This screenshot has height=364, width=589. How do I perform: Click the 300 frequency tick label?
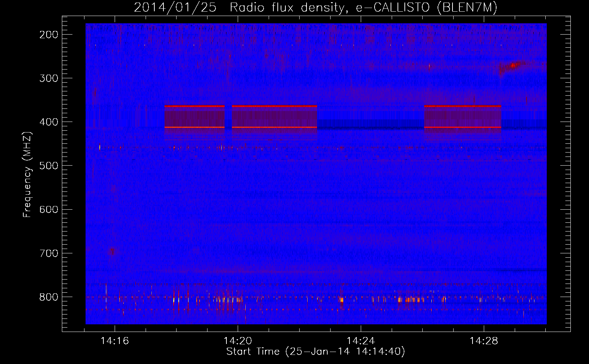[48, 78]
